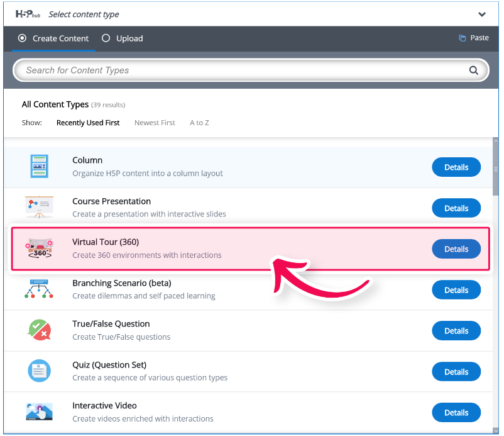The width and height of the screenshot is (504, 436).
Task: Select the Course Presentation title
Action: tap(111, 201)
